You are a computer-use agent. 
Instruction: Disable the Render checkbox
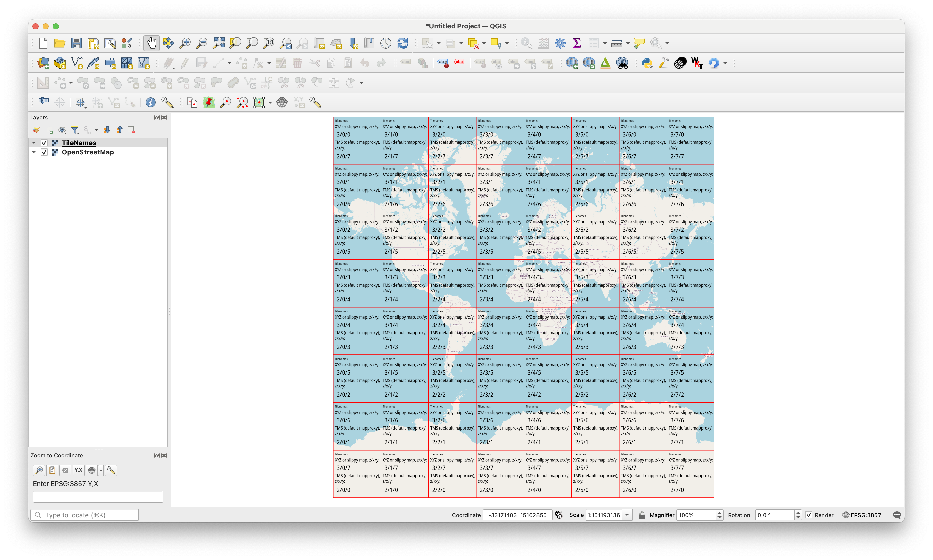tap(809, 515)
